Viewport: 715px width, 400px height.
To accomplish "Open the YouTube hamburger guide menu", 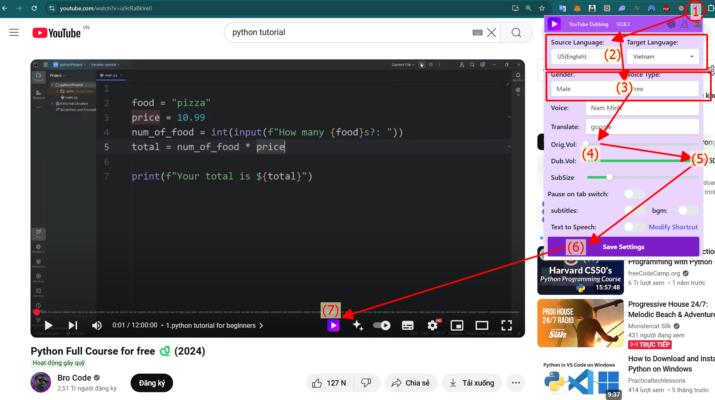I will 14,32.
